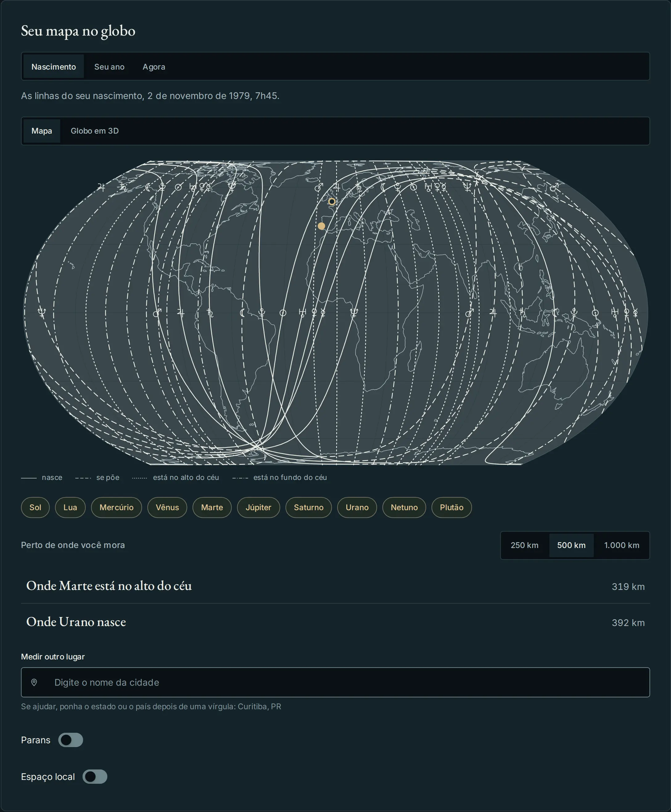Click the solid gold dot marker on map
Viewport: 671px width, 812px height.
click(x=321, y=226)
